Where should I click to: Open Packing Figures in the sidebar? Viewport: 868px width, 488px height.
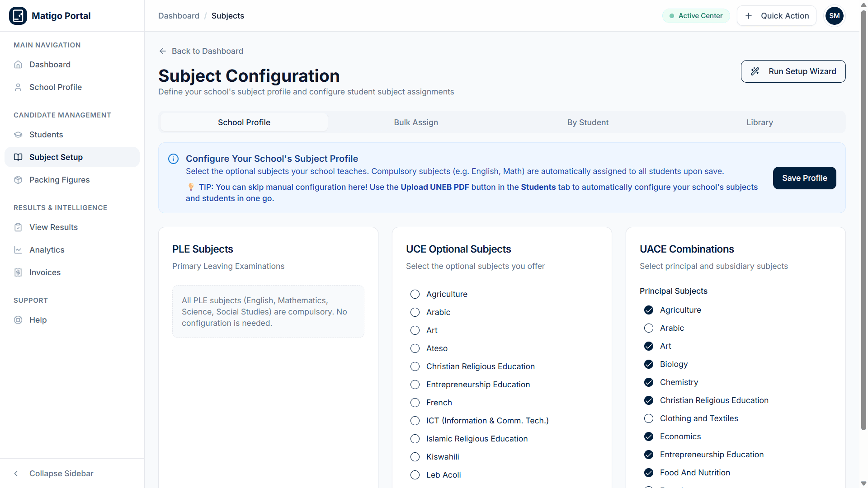click(72, 180)
